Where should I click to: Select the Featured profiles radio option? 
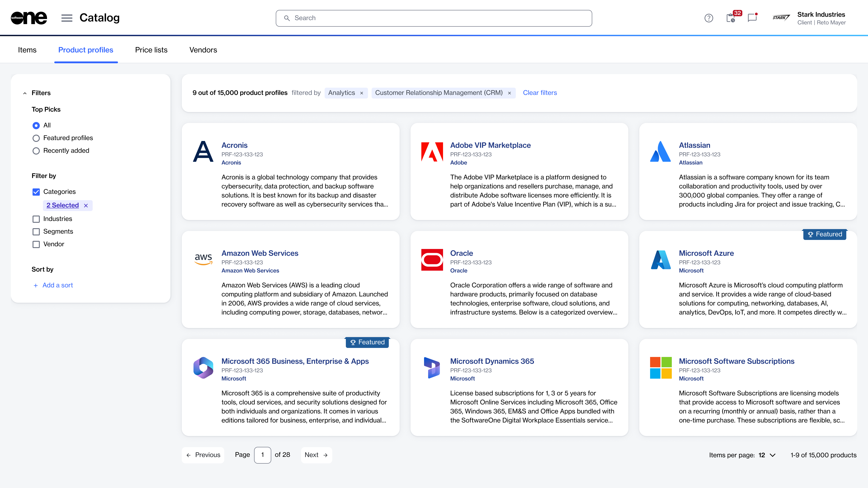coord(36,138)
